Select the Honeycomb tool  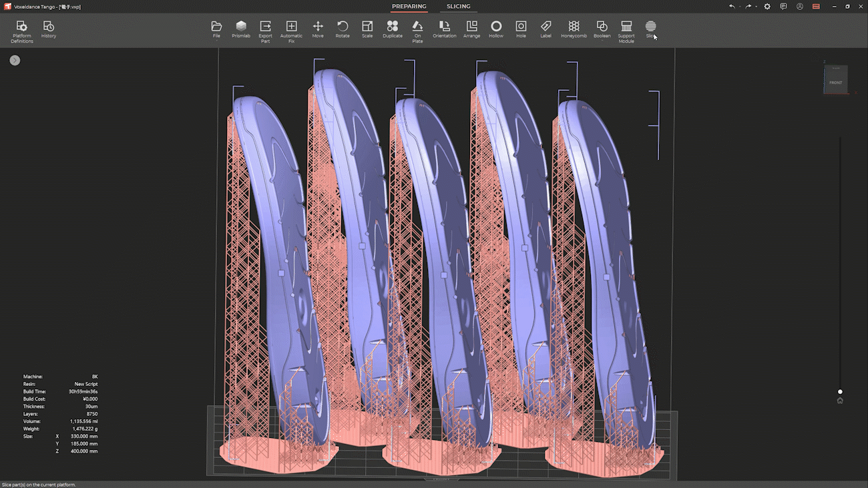[574, 29]
